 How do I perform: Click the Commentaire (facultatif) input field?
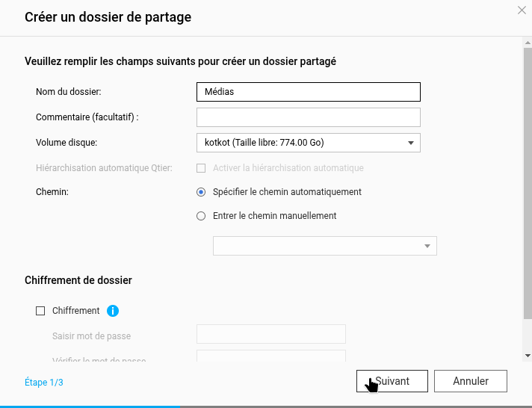(309, 117)
